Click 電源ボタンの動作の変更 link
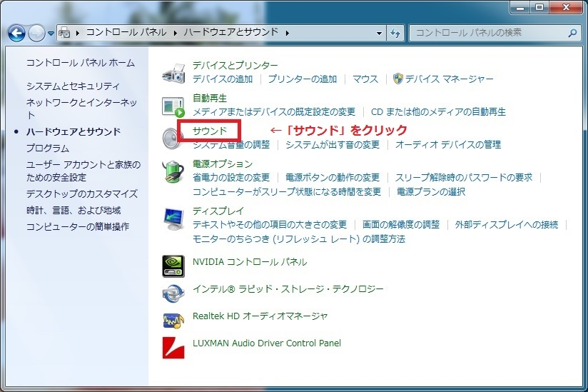The height and width of the screenshot is (392, 588). tap(333, 177)
